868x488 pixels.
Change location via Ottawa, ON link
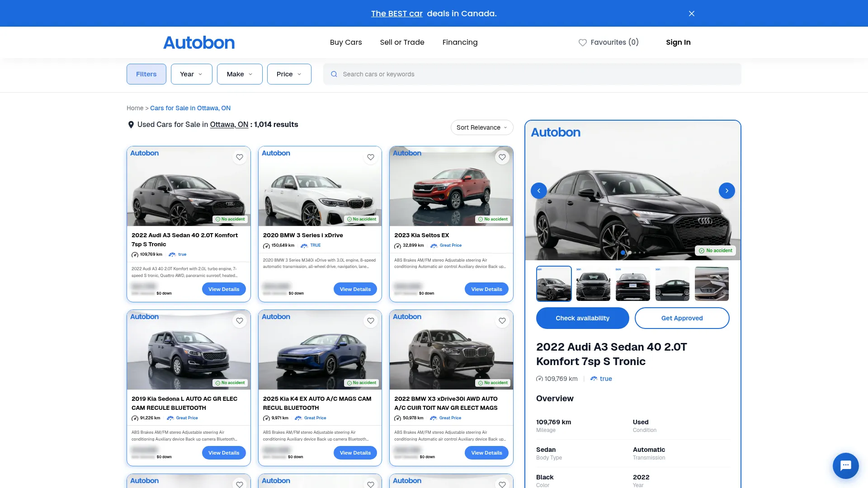(x=229, y=124)
